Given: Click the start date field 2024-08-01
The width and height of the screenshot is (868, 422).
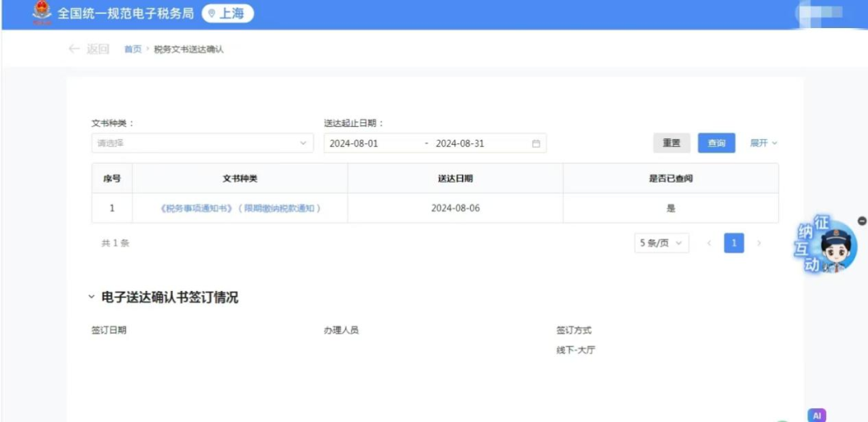Looking at the screenshot, I should click(354, 144).
